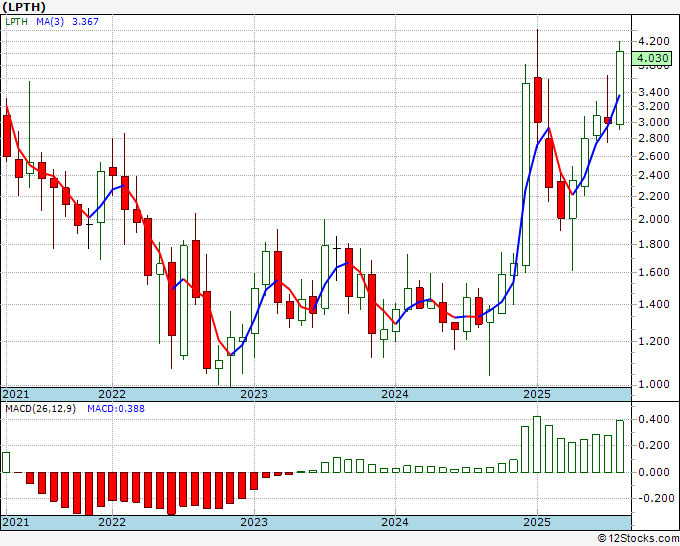Screen dimensions: 680x546
Task: Select 2025 on the price chart timeline
Action: pos(537,394)
